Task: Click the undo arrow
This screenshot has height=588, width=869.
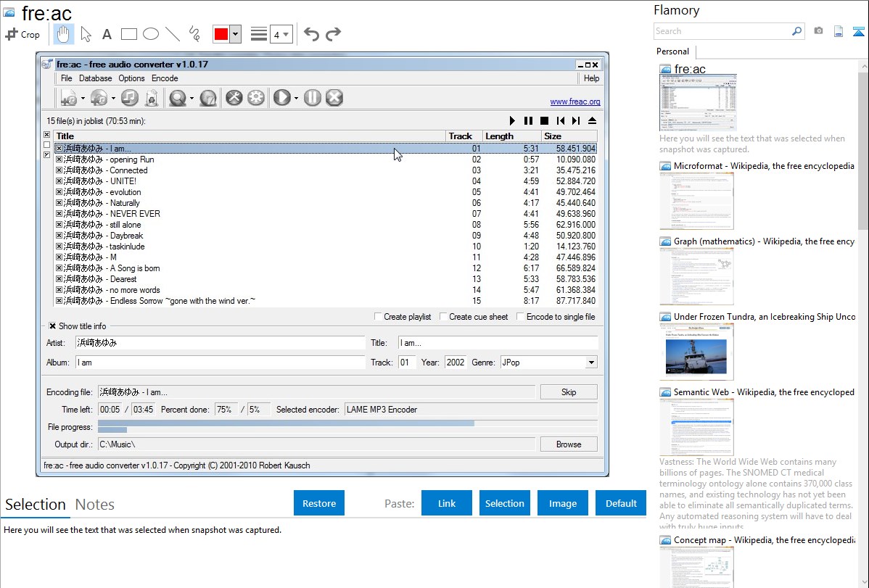Action: [x=311, y=34]
